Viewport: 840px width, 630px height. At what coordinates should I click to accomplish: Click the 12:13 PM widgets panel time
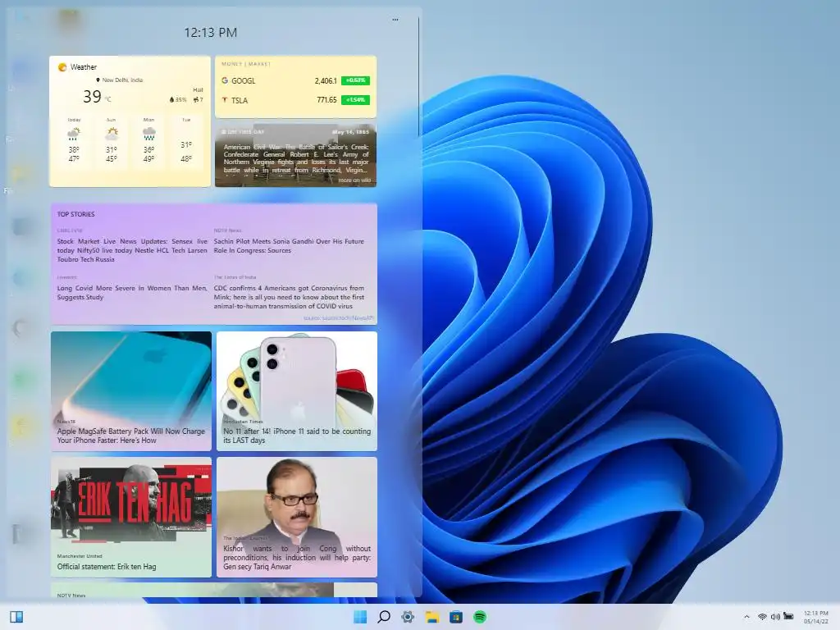coord(211,33)
